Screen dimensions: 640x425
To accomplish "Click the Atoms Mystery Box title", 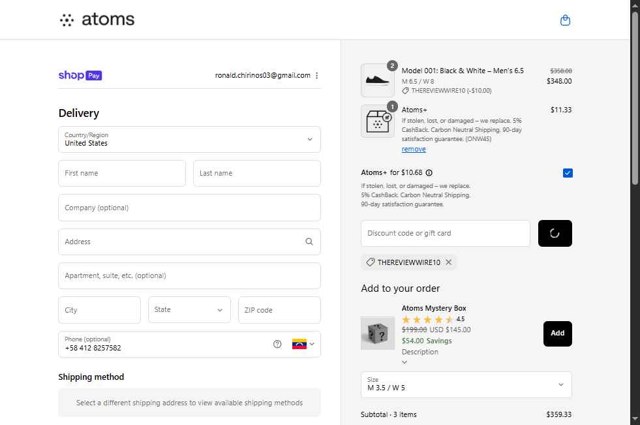I will [433, 308].
